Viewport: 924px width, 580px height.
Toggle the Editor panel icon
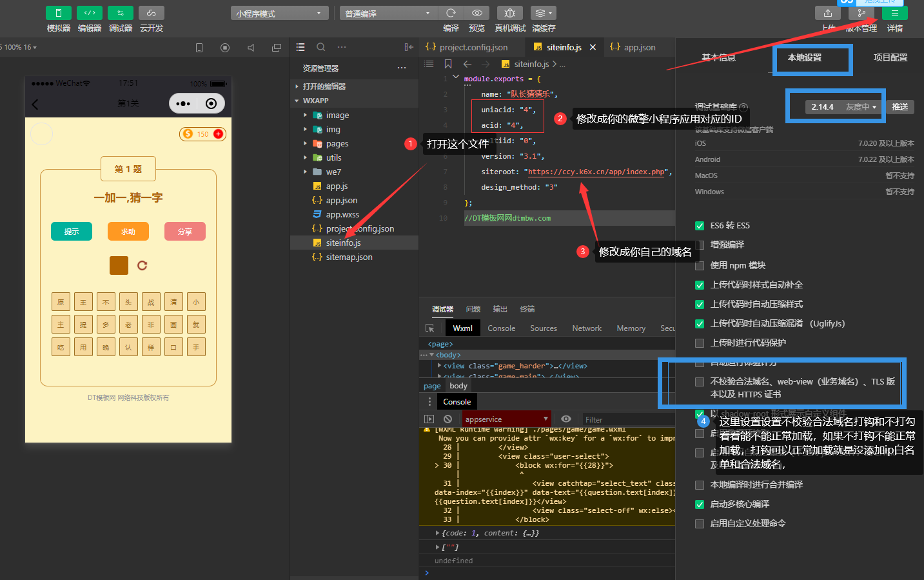pyautogui.click(x=89, y=13)
